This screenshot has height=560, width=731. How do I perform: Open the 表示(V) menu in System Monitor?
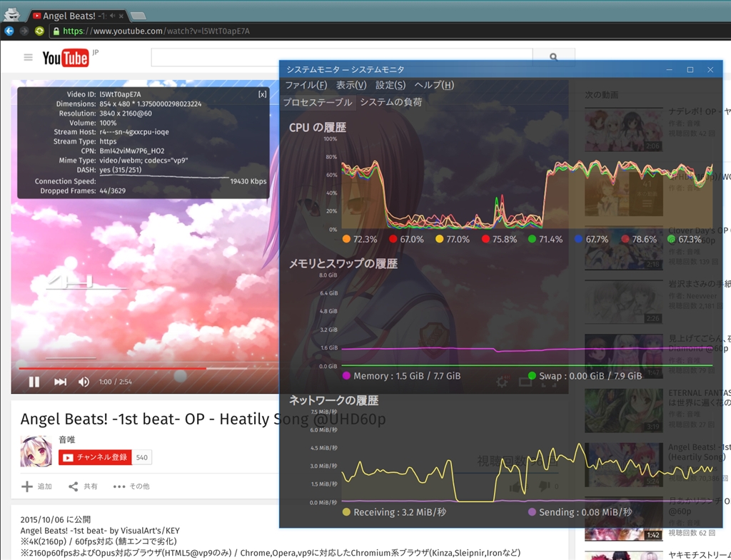coord(351,86)
